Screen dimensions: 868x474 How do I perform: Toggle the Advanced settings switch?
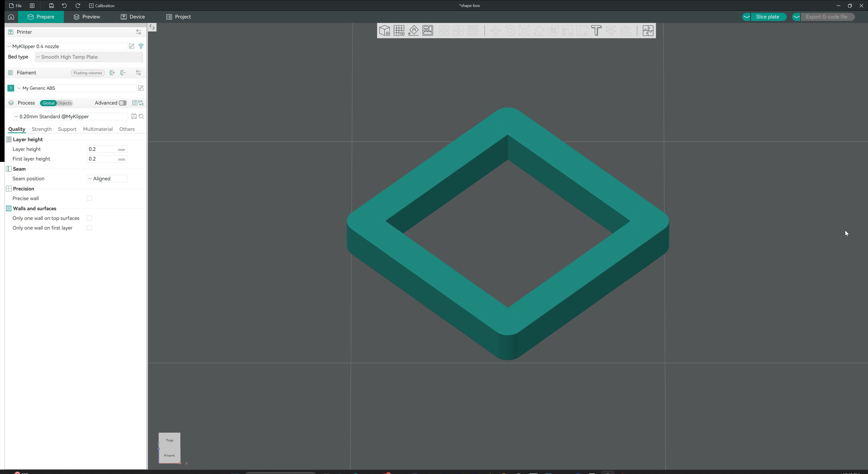(123, 103)
